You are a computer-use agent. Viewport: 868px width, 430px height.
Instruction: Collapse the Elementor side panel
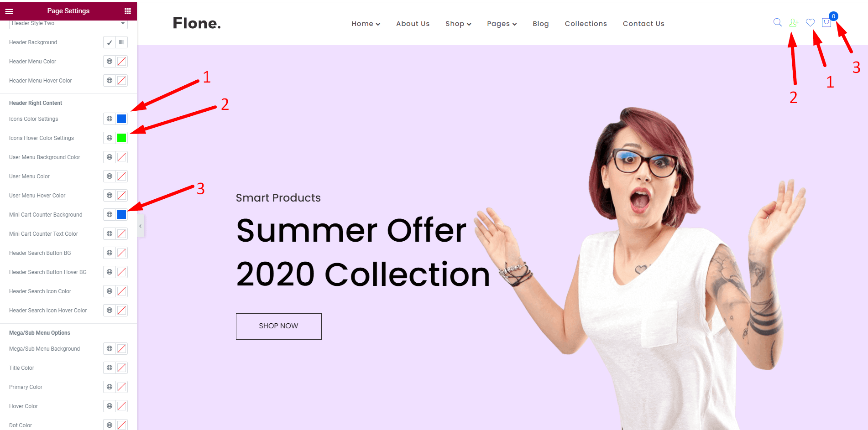(x=141, y=226)
